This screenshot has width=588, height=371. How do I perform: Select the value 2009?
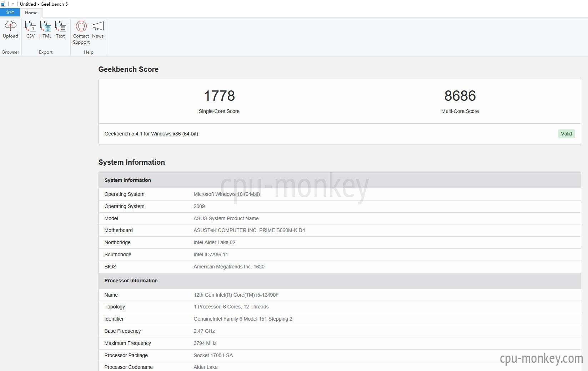[x=199, y=206]
